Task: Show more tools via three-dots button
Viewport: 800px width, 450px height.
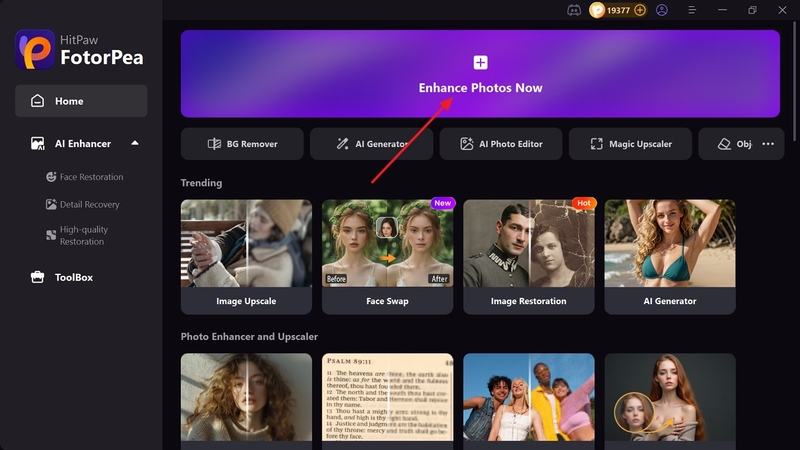Action: click(x=768, y=144)
